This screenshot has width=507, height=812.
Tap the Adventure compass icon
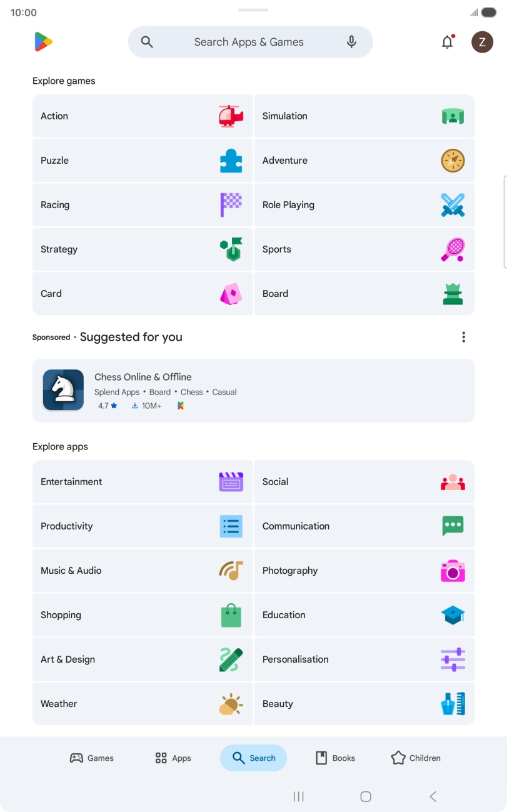(x=453, y=161)
